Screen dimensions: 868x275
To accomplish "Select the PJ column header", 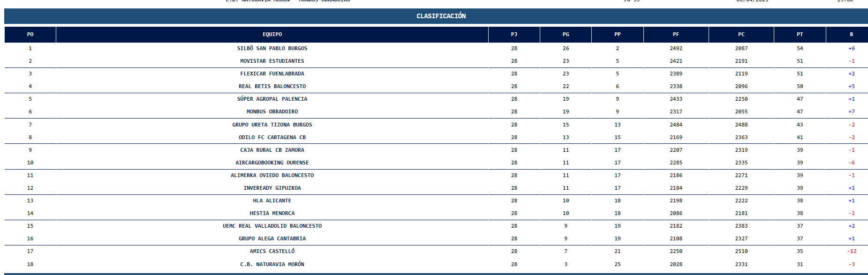I will click(514, 35).
